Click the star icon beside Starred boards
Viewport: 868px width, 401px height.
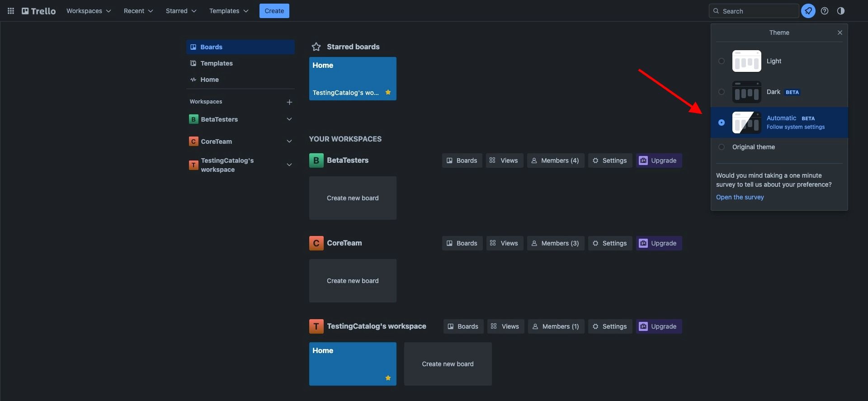point(316,47)
